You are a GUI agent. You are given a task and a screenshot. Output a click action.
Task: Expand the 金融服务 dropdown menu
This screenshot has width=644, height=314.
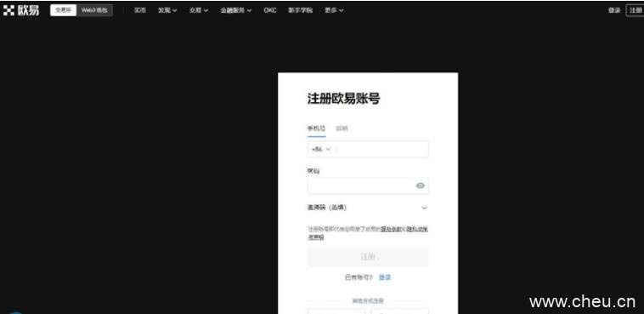pos(236,10)
